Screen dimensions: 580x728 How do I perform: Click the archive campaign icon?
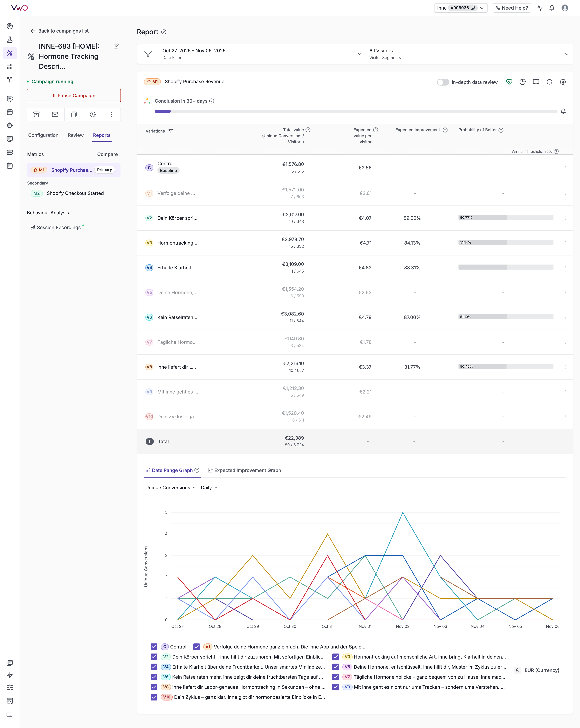[36, 114]
